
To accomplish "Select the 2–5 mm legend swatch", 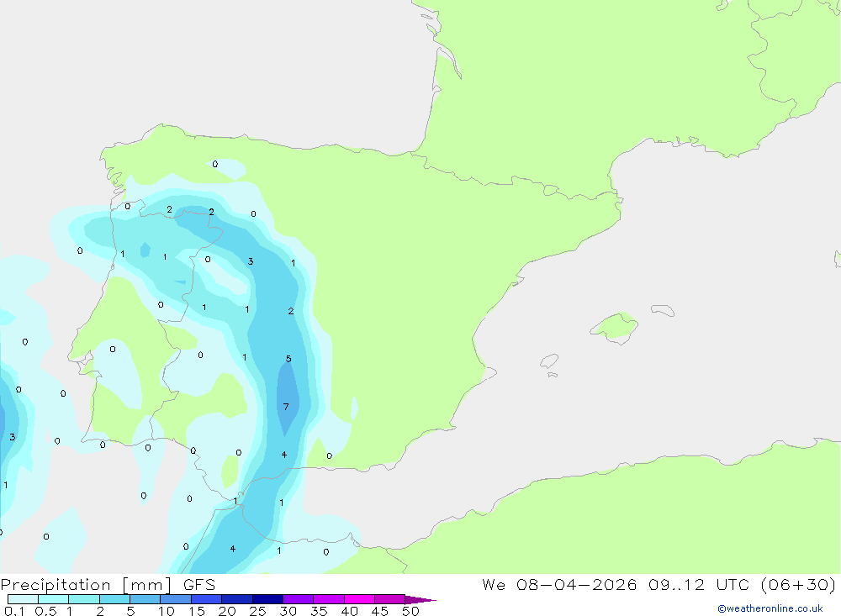I will point(114,599).
